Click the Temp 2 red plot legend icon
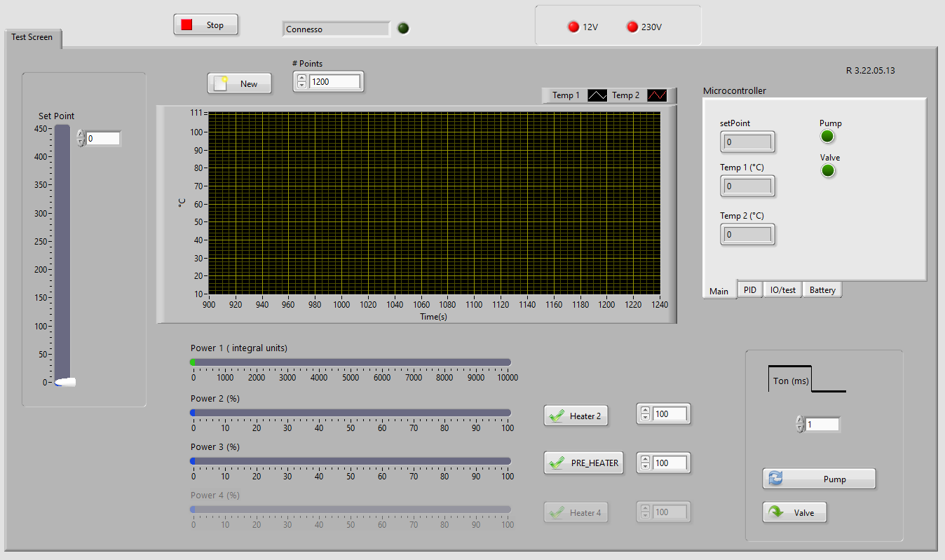Screen dimensions: 945x560 (657, 95)
